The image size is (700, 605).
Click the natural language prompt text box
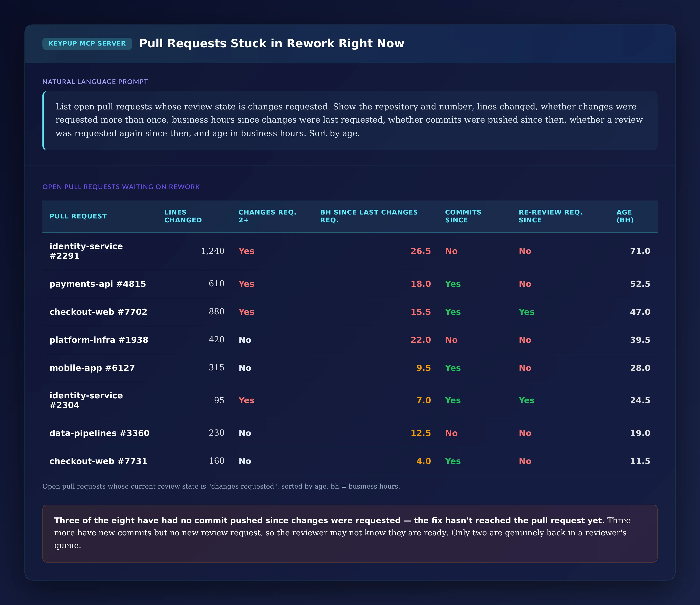pyautogui.click(x=350, y=120)
